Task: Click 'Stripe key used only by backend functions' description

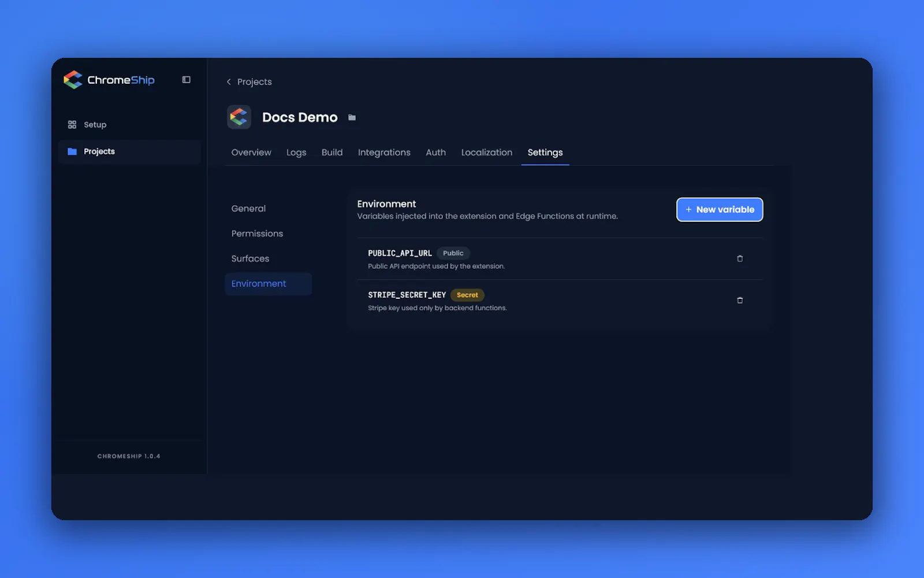Action: click(437, 308)
